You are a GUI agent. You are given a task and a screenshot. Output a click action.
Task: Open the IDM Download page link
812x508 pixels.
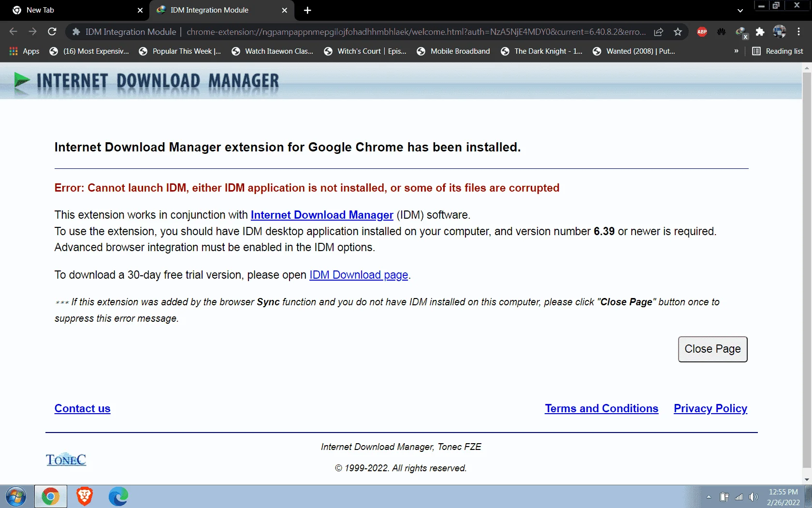[359, 275]
